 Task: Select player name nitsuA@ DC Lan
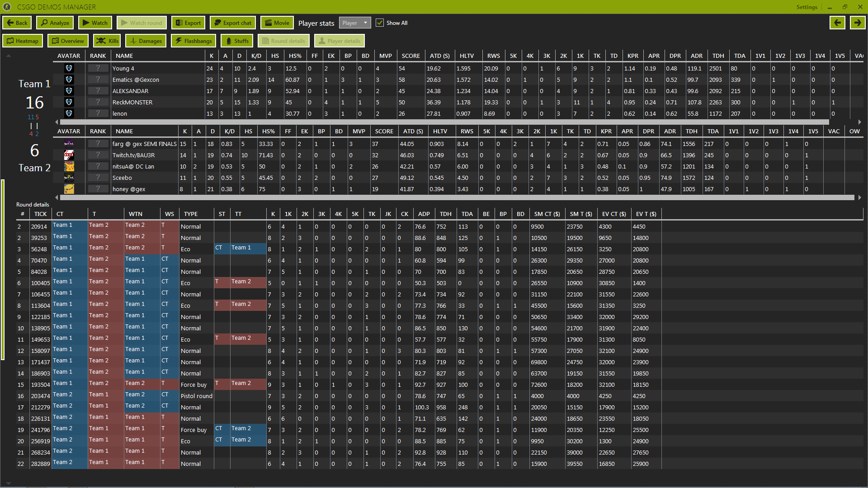[133, 166]
